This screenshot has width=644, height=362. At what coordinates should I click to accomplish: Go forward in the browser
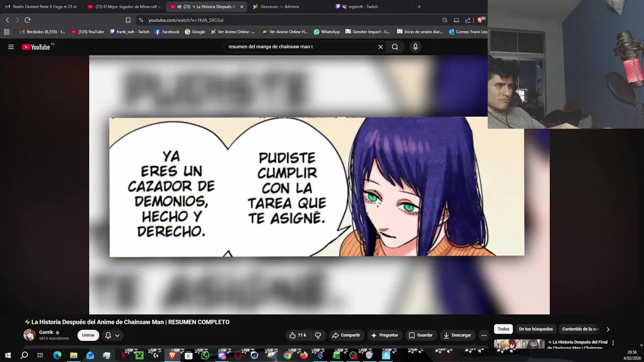(17, 20)
